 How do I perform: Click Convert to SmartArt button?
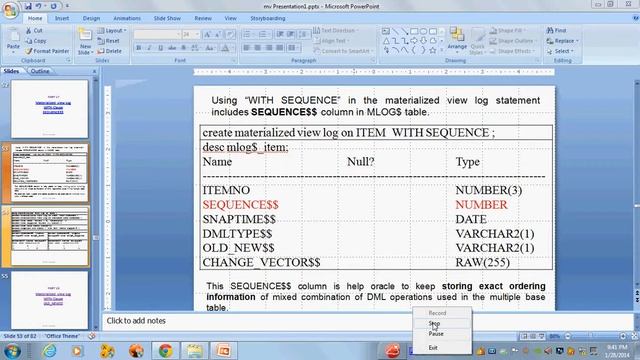click(344, 51)
